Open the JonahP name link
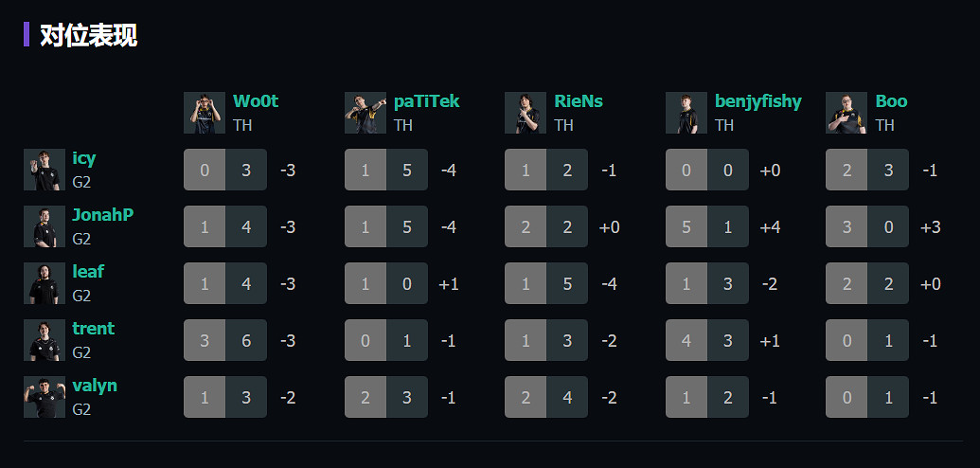The image size is (980, 468). click(102, 215)
